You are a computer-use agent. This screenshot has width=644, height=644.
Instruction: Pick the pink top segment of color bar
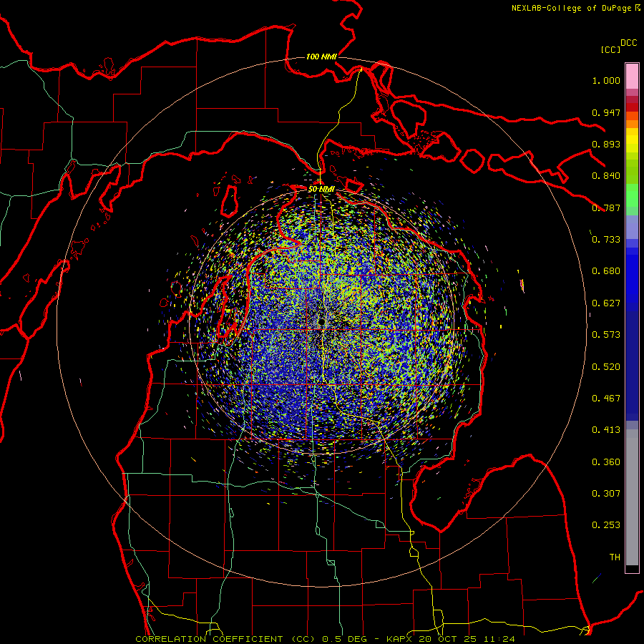click(632, 77)
